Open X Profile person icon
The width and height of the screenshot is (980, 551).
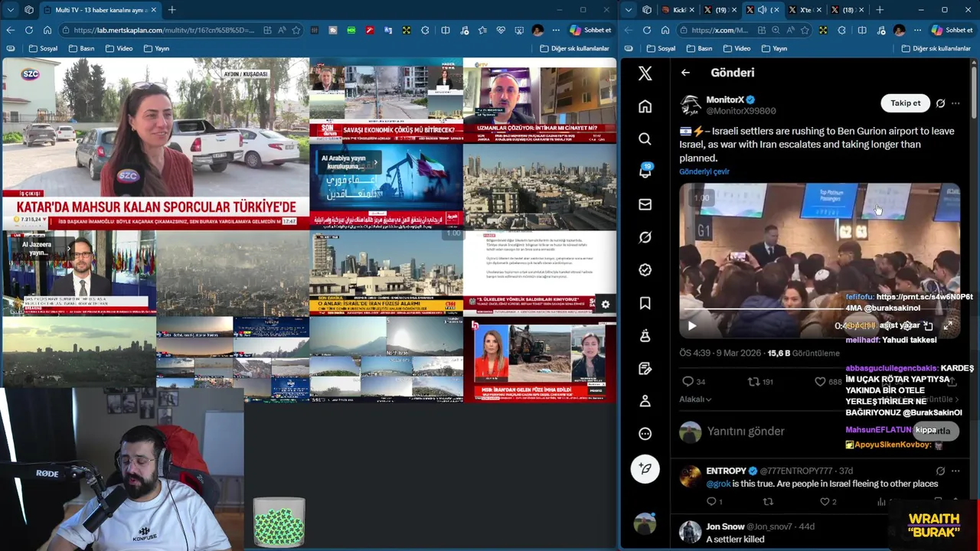[645, 401]
